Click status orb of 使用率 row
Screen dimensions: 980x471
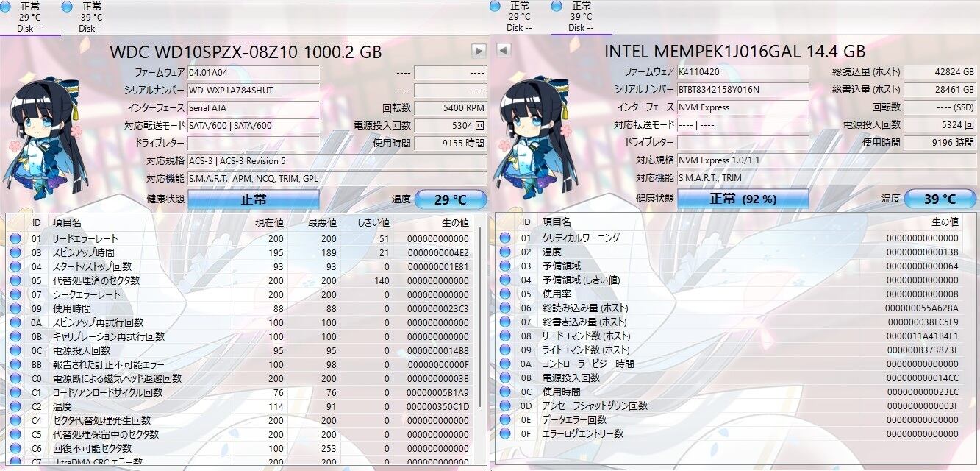[504, 294]
